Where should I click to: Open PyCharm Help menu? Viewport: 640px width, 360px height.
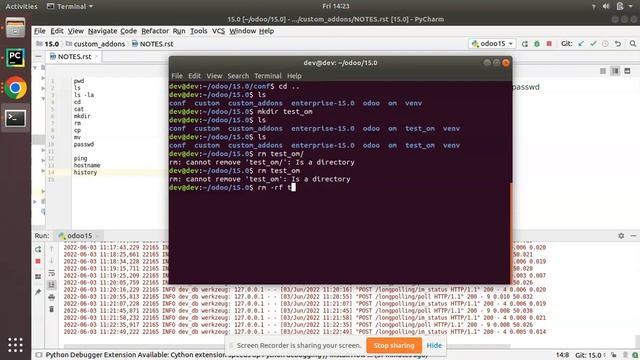(266, 31)
